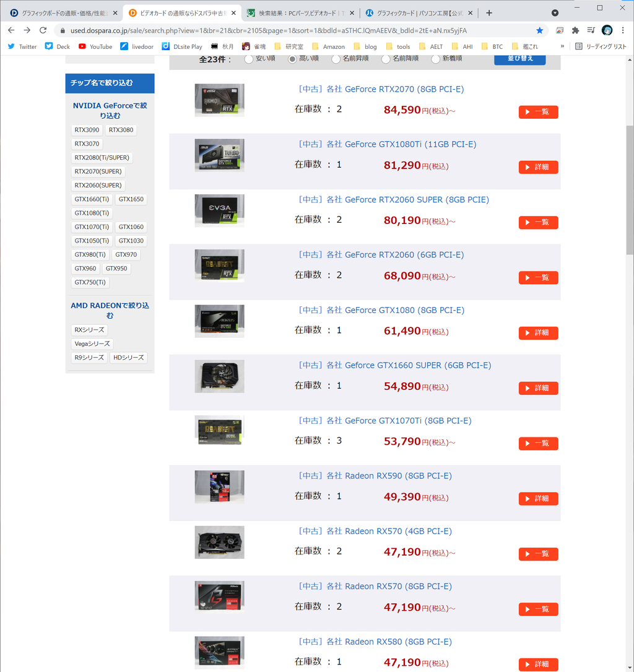Open Chrome's three-dot menu
The width and height of the screenshot is (634, 672).
click(623, 30)
